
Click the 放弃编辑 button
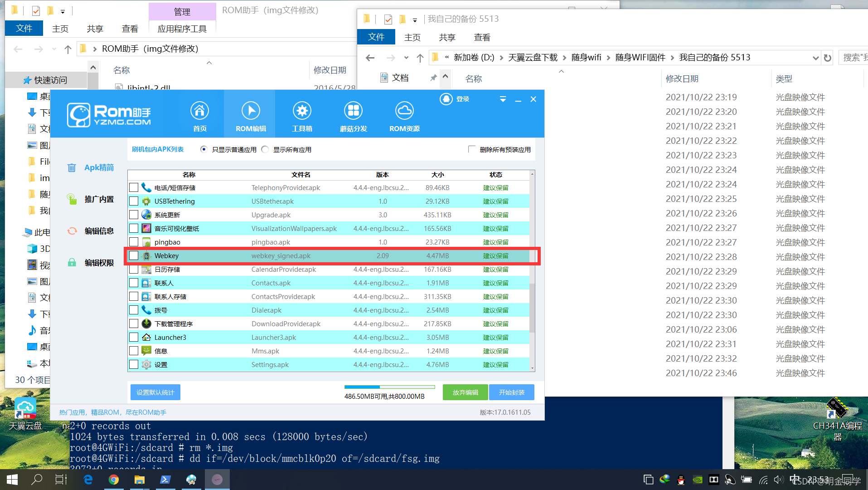click(466, 392)
